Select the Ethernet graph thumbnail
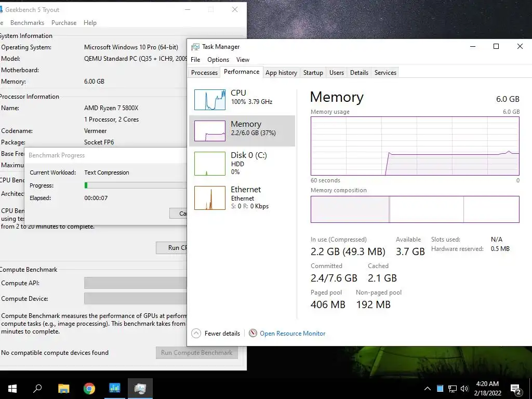 click(210, 198)
